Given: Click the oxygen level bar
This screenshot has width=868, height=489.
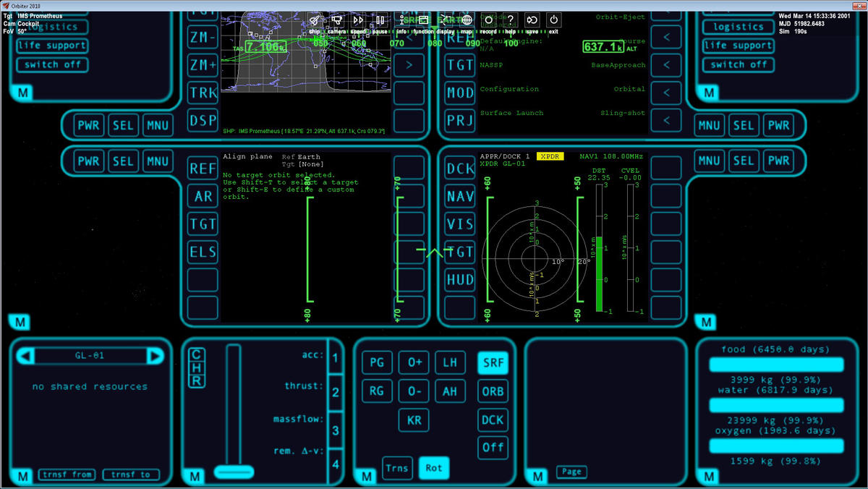Looking at the screenshot, I should (x=776, y=446).
